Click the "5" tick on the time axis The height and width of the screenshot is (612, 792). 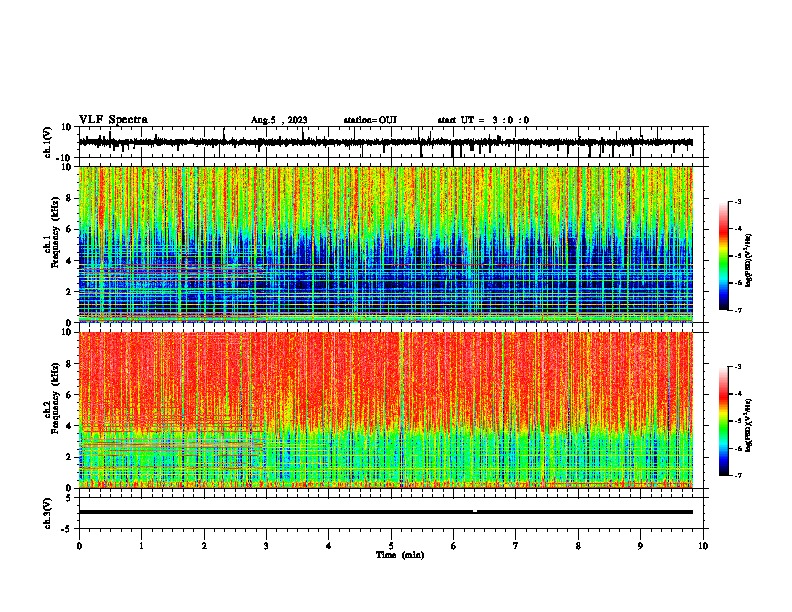(391, 546)
